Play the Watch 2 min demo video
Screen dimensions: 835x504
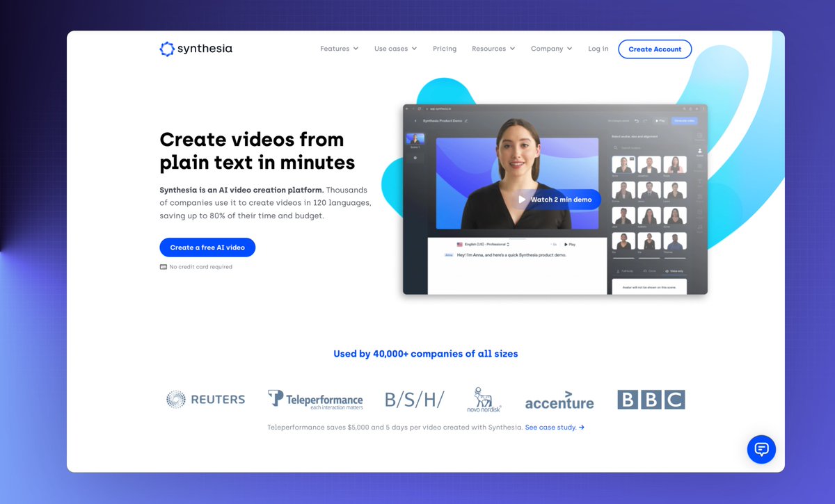click(555, 200)
